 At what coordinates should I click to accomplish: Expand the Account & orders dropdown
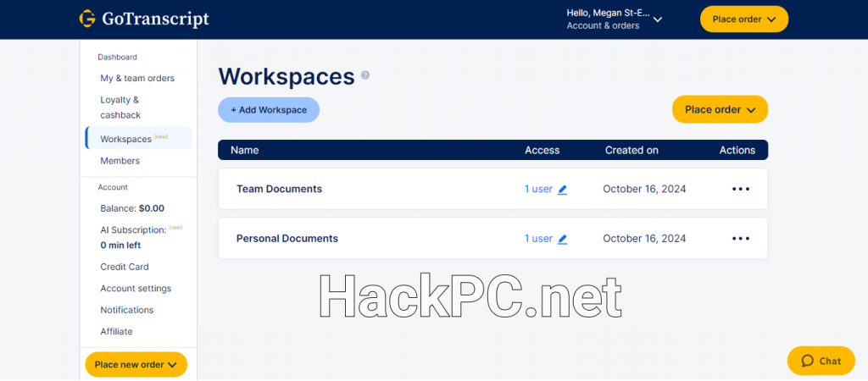tap(615, 19)
